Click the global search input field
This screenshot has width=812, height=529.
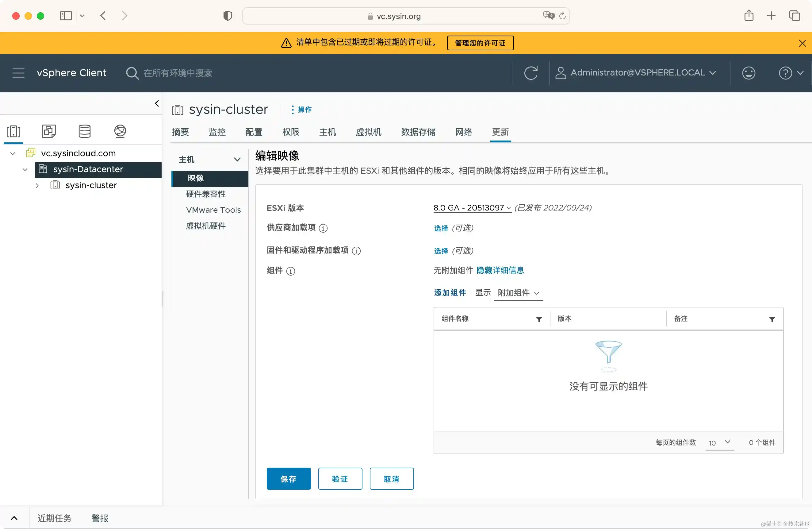[178, 73]
